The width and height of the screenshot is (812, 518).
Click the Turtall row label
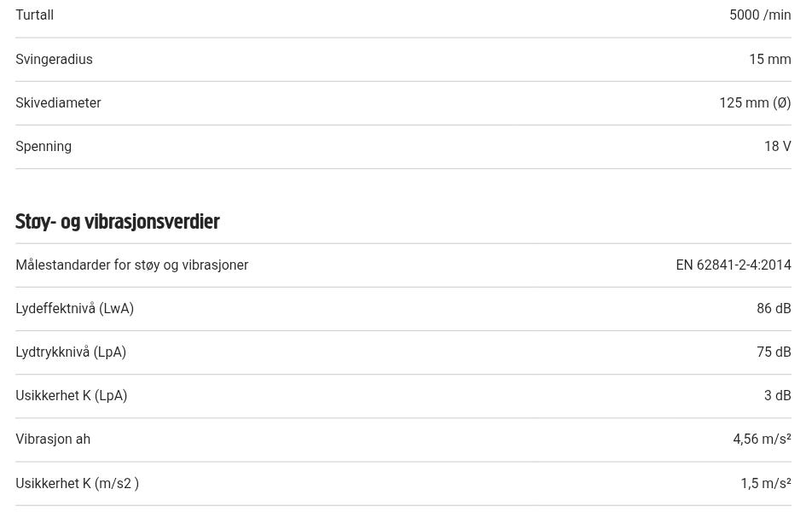pos(34,15)
